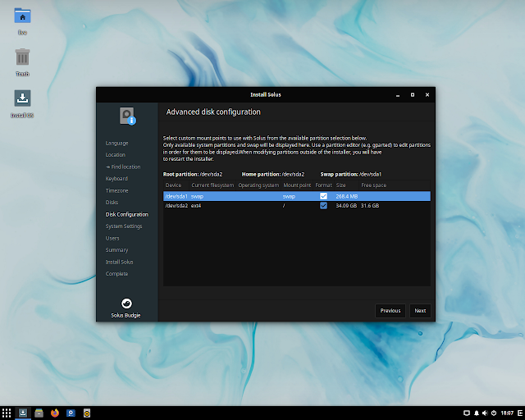Go to the Keyboard step

click(116, 179)
